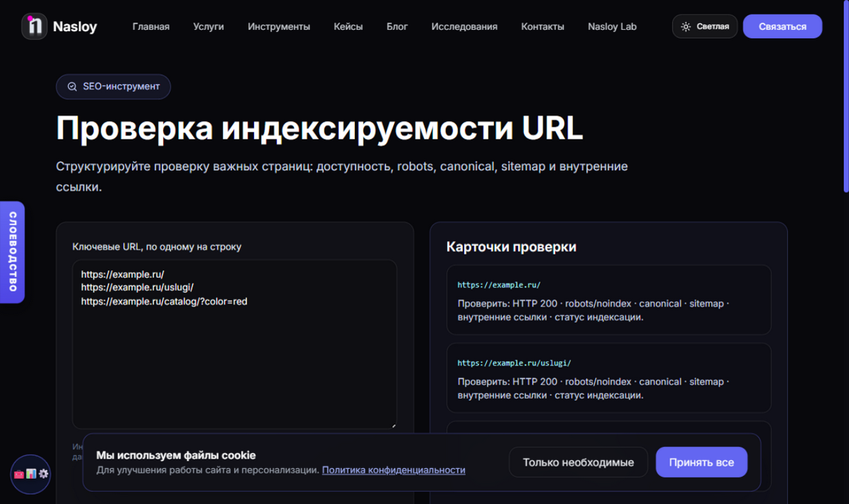Open the Словеодство side tab

(x=12, y=252)
